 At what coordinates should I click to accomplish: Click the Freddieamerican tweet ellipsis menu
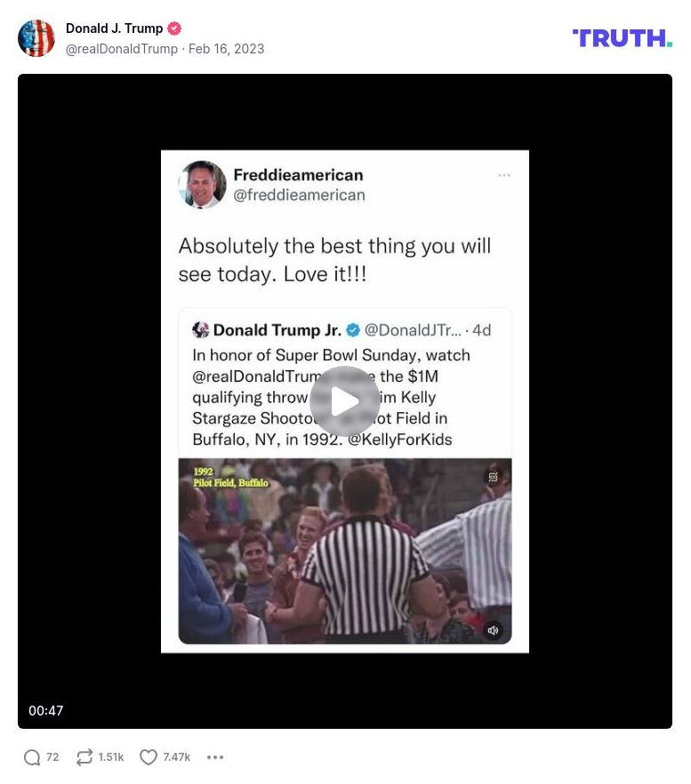(x=504, y=175)
